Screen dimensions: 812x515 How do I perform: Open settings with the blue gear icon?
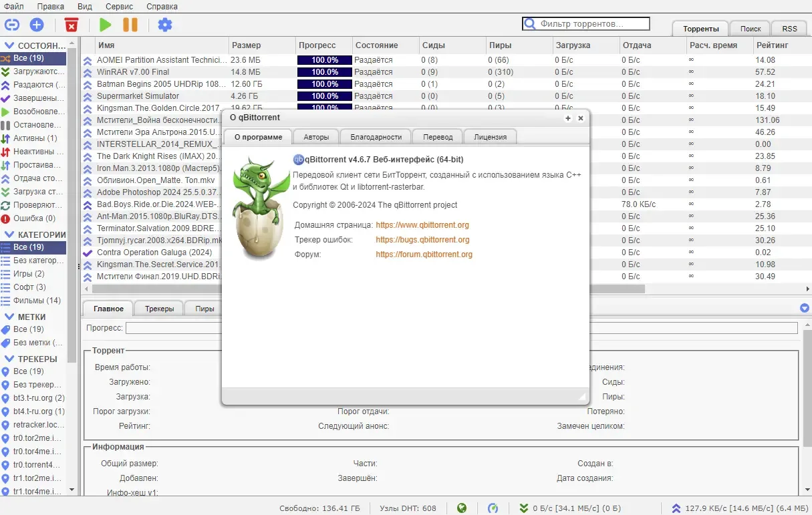tap(164, 25)
